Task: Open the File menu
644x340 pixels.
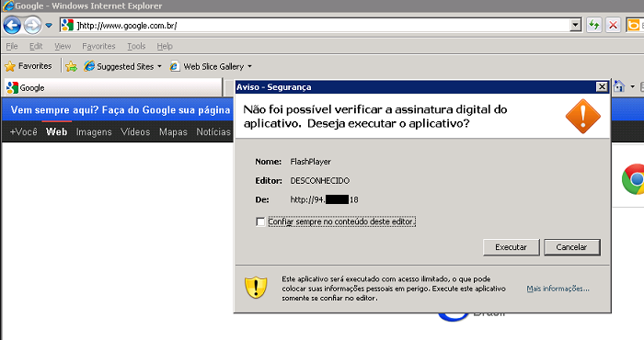Action: [12, 46]
